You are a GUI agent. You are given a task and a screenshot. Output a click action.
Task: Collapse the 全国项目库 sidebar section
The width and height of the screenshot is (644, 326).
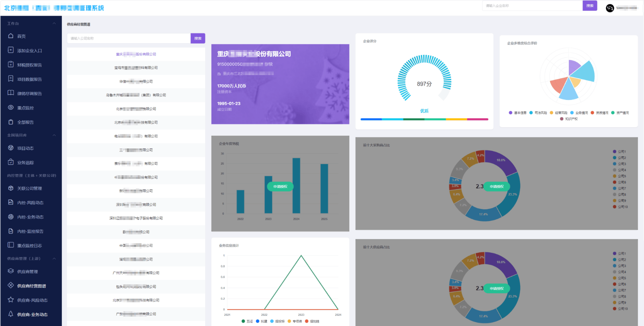click(x=54, y=135)
